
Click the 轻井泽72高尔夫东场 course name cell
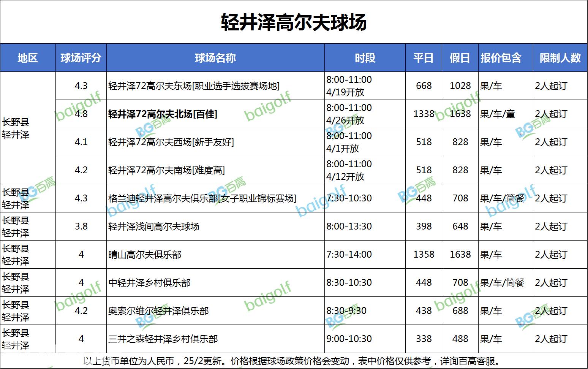click(x=194, y=86)
